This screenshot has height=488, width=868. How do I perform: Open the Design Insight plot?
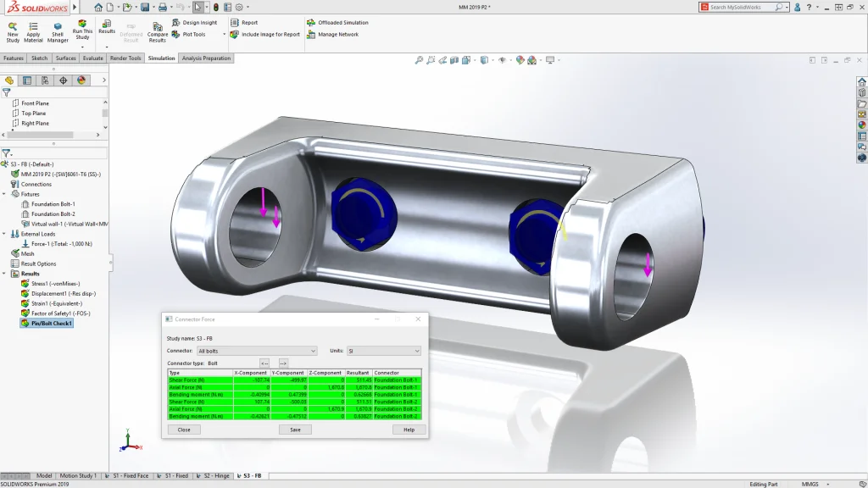tap(195, 23)
